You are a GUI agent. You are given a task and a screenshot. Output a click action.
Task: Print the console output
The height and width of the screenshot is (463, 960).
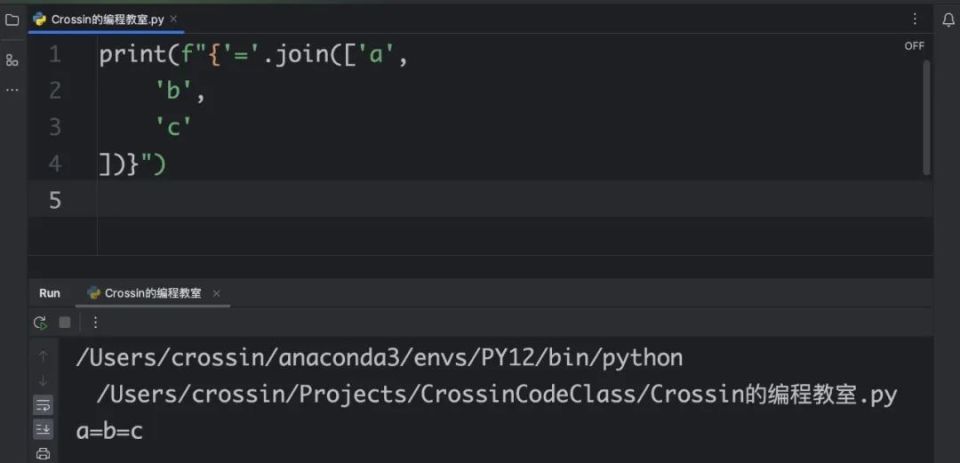[x=43, y=454]
